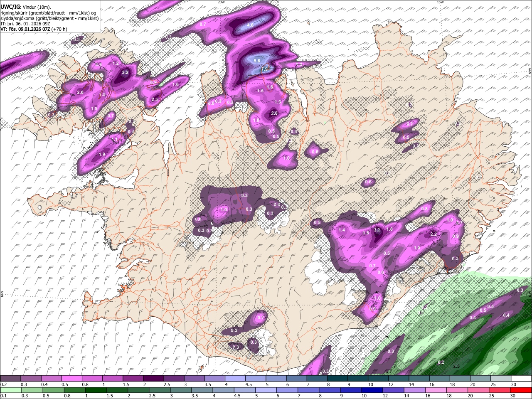Click the light lavender swatch at 4, upper row
The height and width of the screenshot is (399, 532).
(x=236, y=379)
